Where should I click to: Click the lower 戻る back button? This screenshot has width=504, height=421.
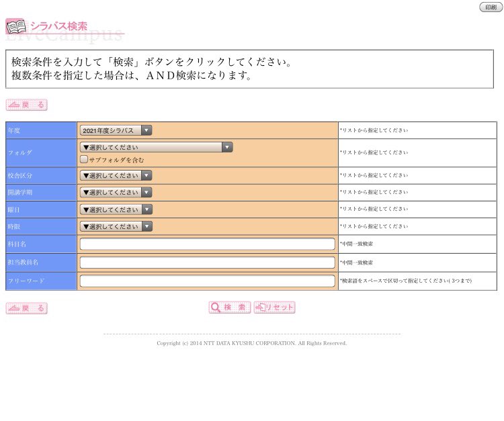(27, 308)
